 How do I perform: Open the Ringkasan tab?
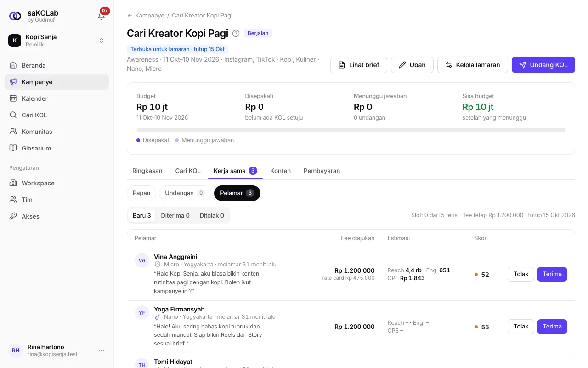click(x=147, y=171)
